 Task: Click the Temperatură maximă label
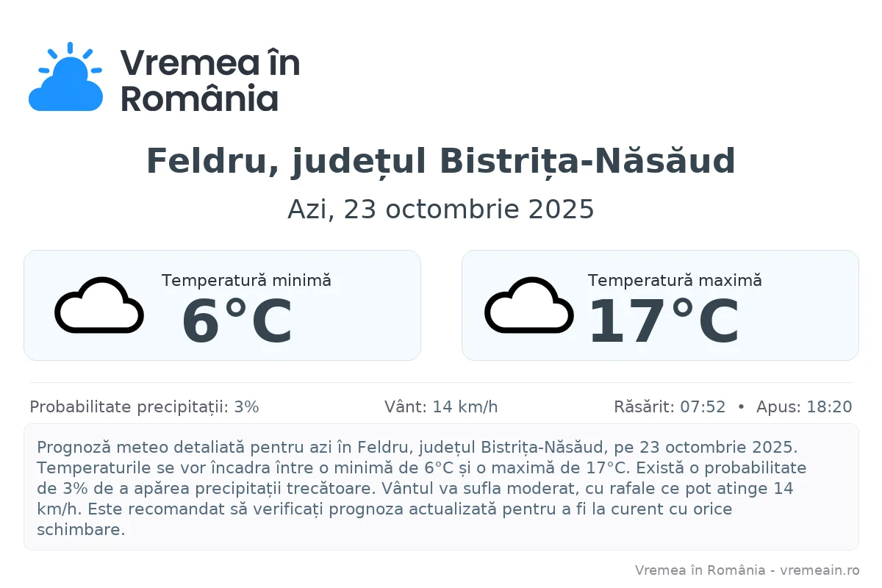[674, 280]
